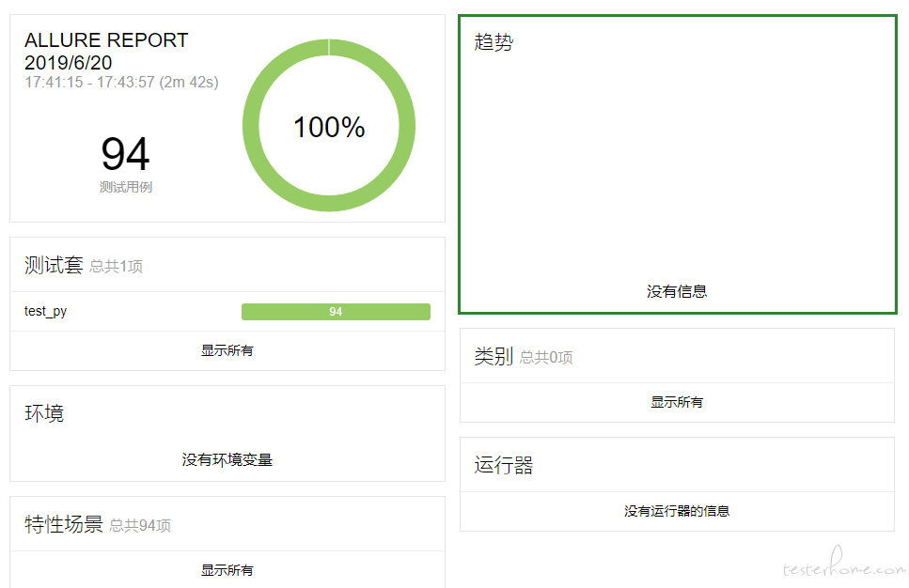Click the 总共0项 category count label
Image resolution: width=909 pixels, height=588 pixels.
tap(546, 358)
